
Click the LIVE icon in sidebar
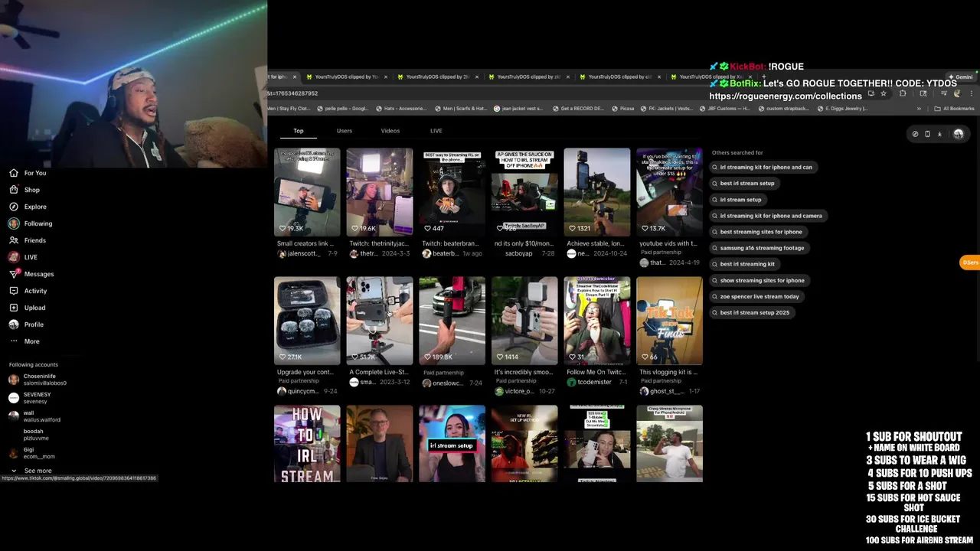pyautogui.click(x=14, y=257)
